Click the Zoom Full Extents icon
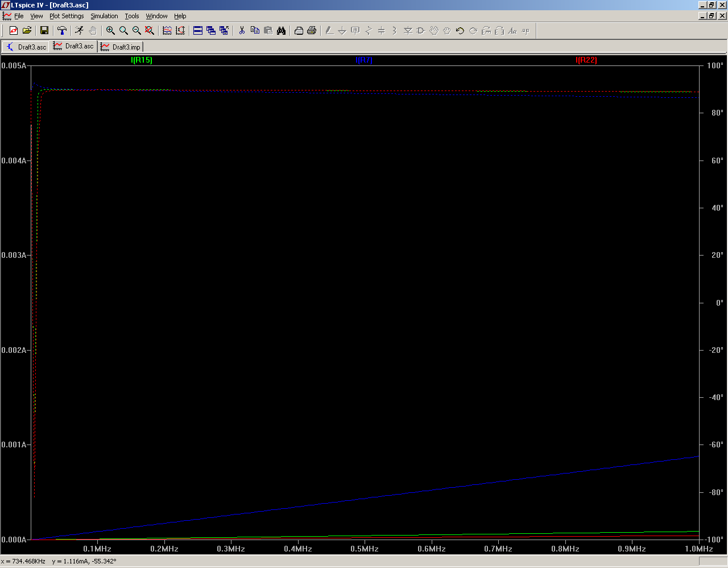 pos(150,31)
